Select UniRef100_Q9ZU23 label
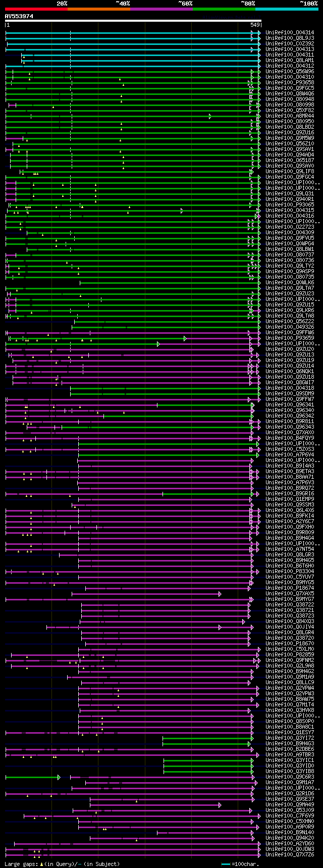This screenshot has height=868, width=323. [290, 293]
